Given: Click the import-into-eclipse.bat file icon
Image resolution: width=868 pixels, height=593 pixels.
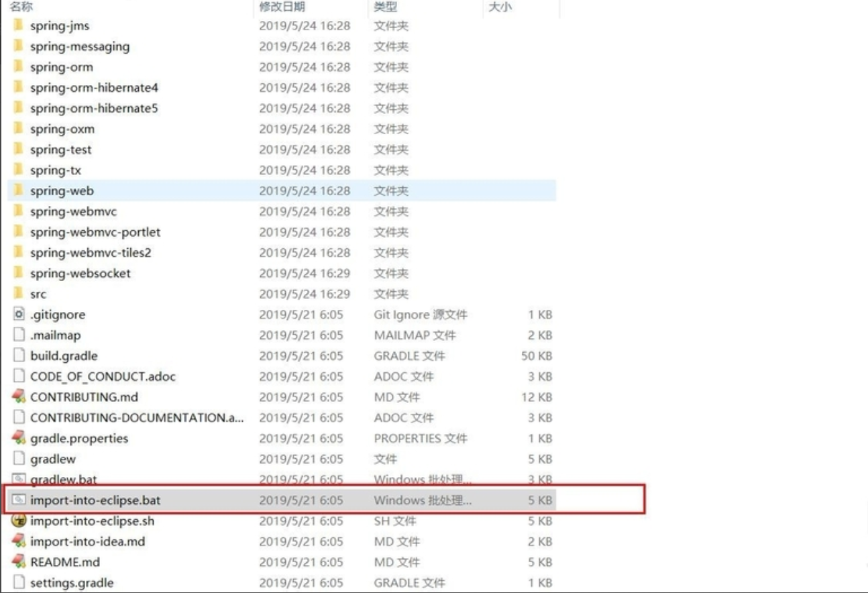Looking at the screenshot, I should click(x=19, y=500).
